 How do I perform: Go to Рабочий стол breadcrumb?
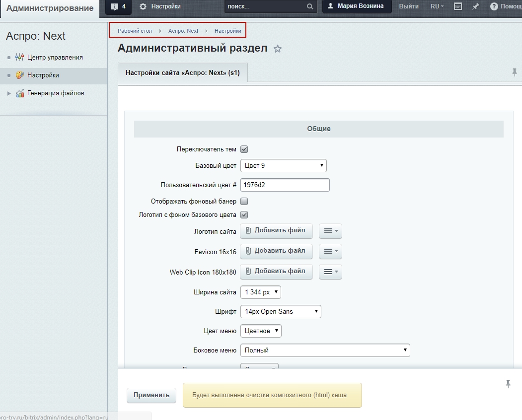coord(135,31)
